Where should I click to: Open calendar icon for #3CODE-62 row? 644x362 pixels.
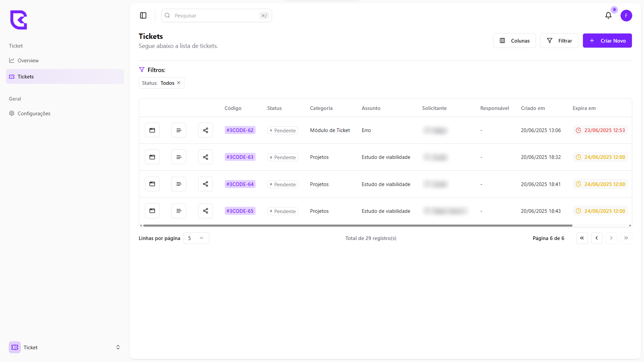coord(152,130)
